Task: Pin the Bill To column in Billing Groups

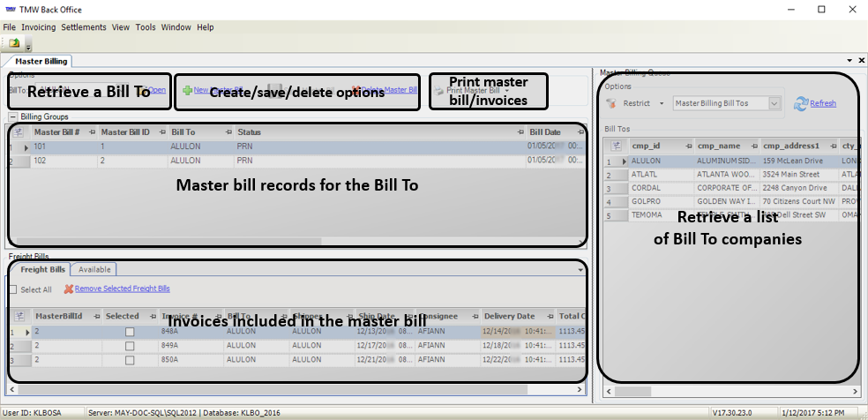Action: [228, 132]
